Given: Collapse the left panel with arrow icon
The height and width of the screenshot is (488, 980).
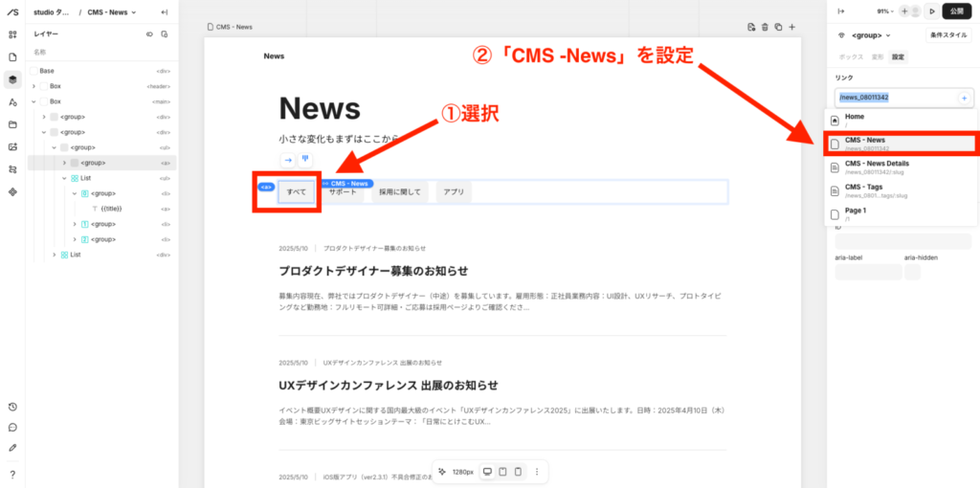Looking at the screenshot, I should pyautogui.click(x=165, y=12).
